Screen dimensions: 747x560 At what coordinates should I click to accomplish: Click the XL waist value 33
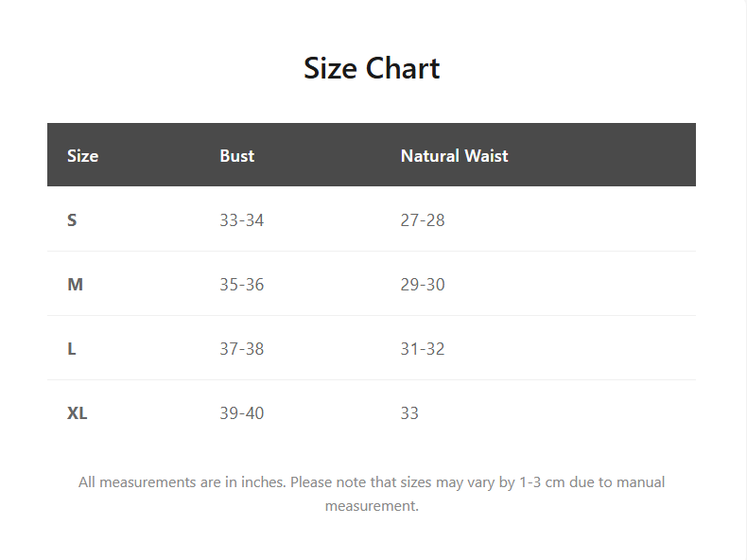tap(409, 413)
